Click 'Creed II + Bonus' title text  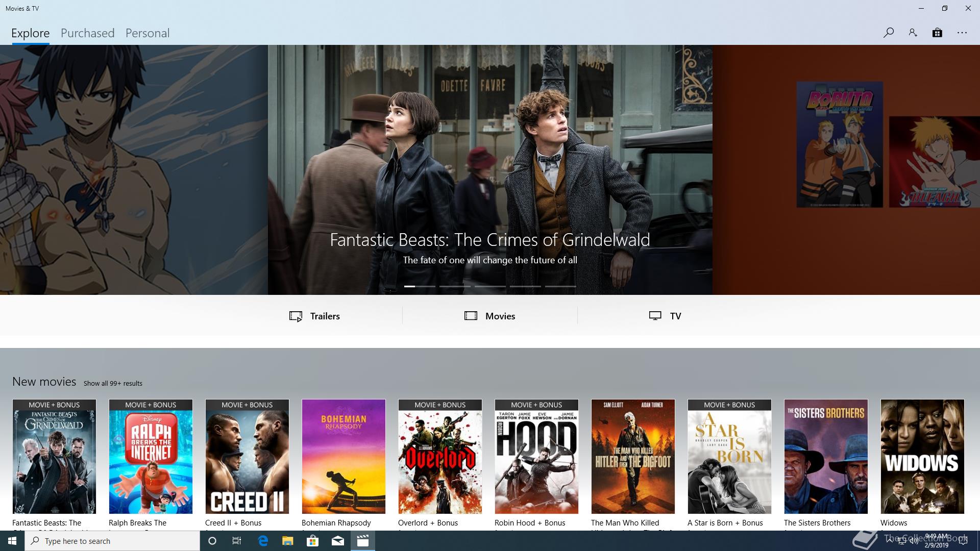pyautogui.click(x=233, y=523)
